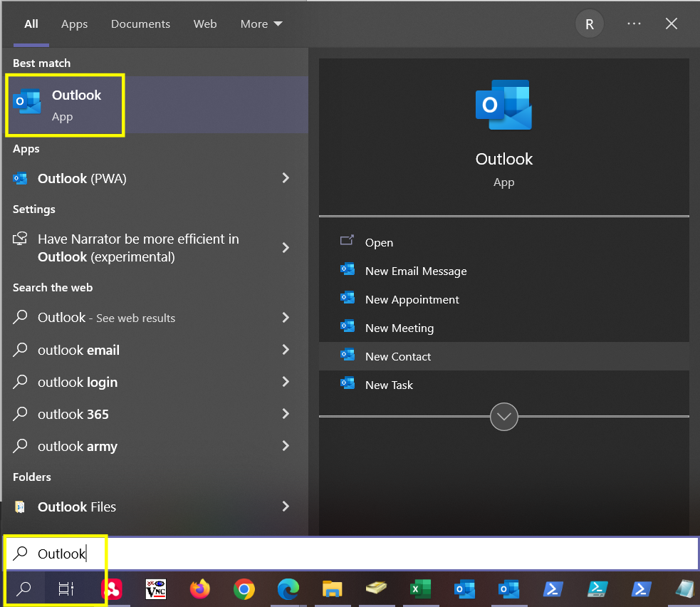700x607 pixels.
Task: Expand Outlook Files folder arrow
Action: click(x=286, y=506)
